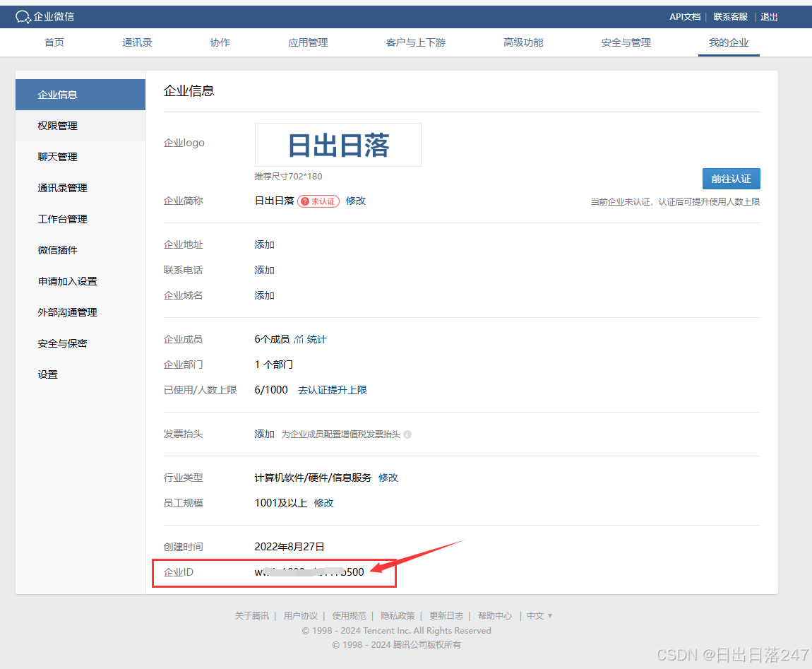The height and width of the screenshot is (669, 812).
Task: Open the 使用规范 footer link
Action: (x=349, y=615)
